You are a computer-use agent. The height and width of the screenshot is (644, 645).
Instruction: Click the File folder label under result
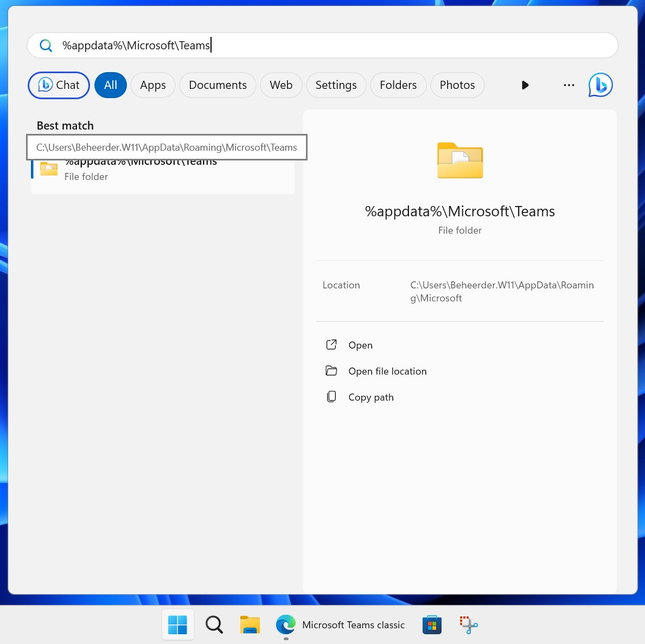pyautogui.click(x=86, y=177)
